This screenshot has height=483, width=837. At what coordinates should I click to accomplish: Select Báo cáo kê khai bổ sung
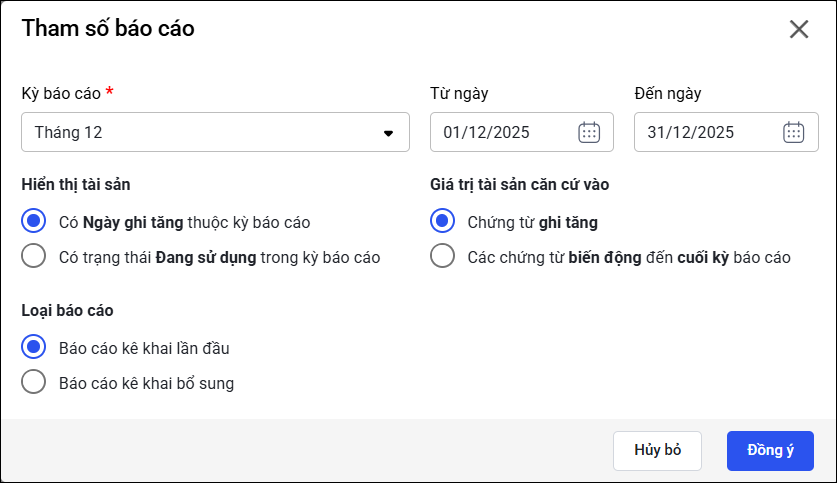34,382
